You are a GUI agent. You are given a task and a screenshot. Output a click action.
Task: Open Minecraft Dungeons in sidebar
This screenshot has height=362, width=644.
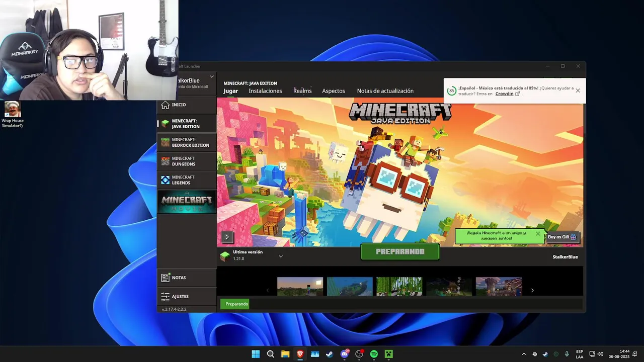[187, 161]
